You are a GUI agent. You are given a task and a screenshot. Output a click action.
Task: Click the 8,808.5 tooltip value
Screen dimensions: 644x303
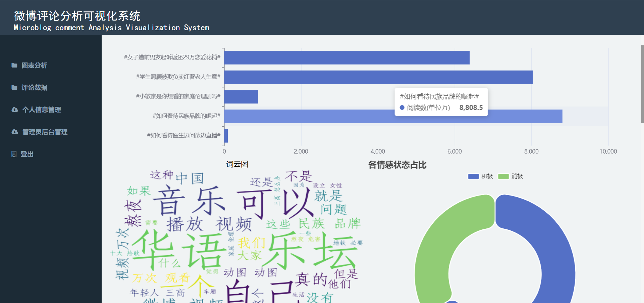(471, 107)
